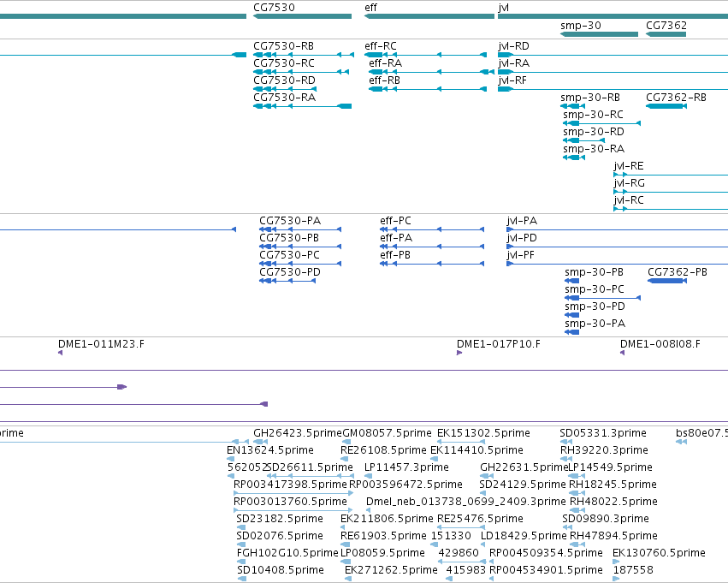
Task: Select EST RE25476.5prime
Action: (461, 527)
